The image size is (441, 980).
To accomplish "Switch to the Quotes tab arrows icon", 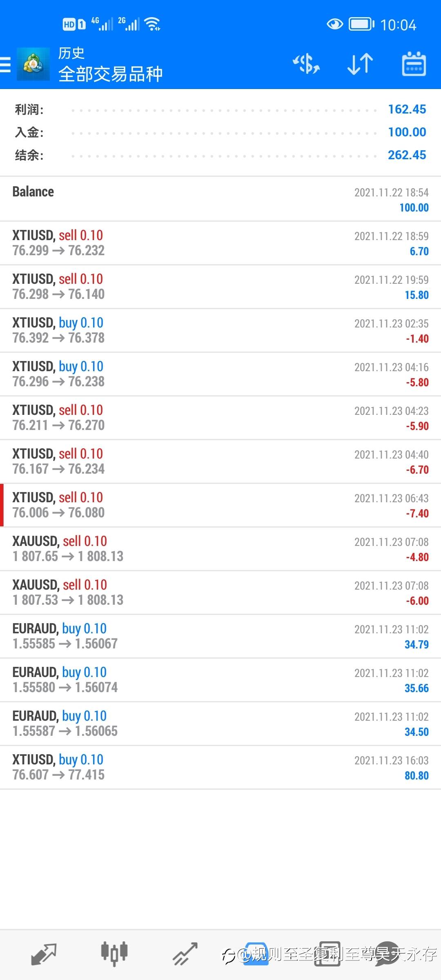I will [44, 954].
